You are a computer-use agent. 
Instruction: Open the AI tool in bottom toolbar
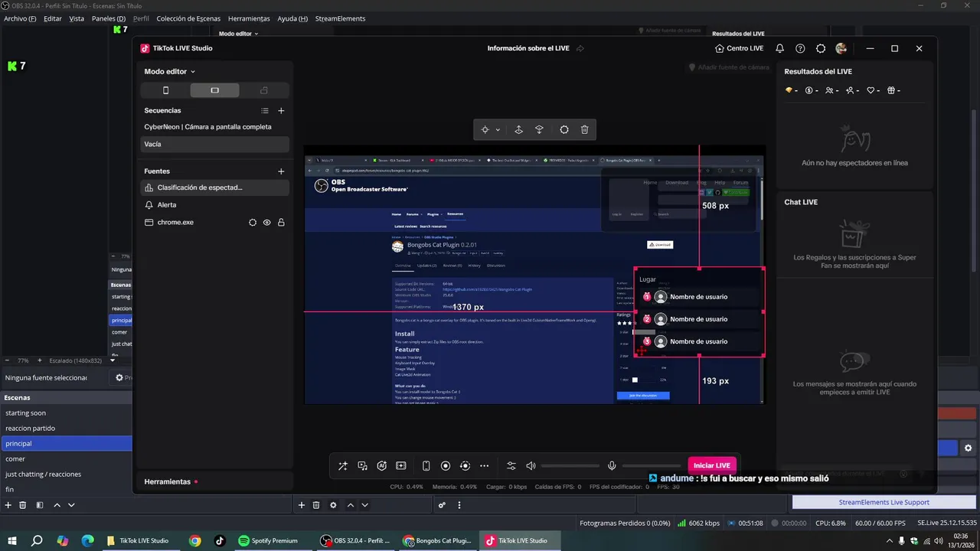(382, 465)
